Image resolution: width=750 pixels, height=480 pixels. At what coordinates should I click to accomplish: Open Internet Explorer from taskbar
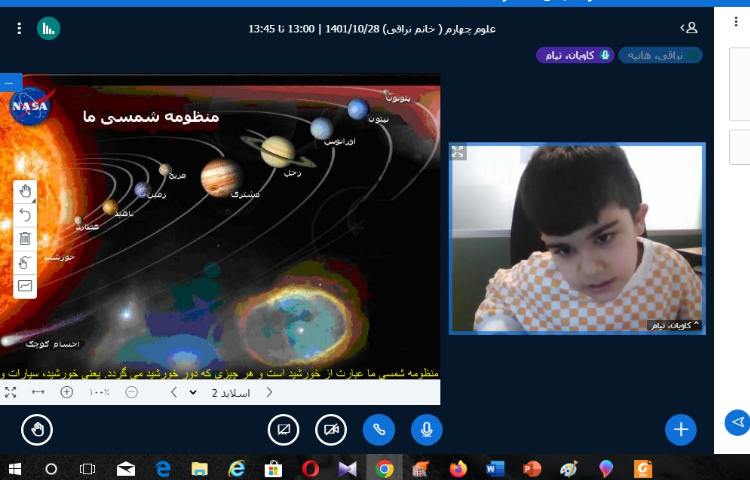click(236, 469)
